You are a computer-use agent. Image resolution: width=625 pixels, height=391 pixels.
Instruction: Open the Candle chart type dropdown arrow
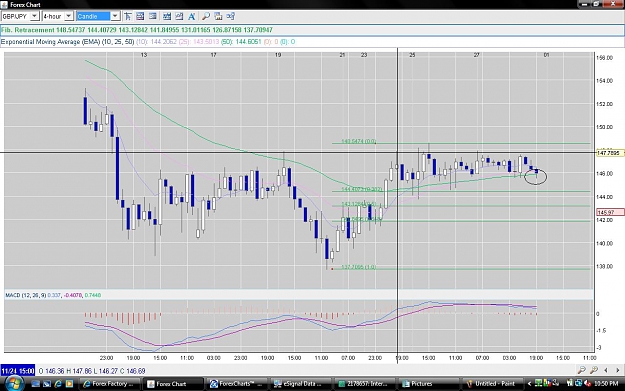(x=115, y=16)
